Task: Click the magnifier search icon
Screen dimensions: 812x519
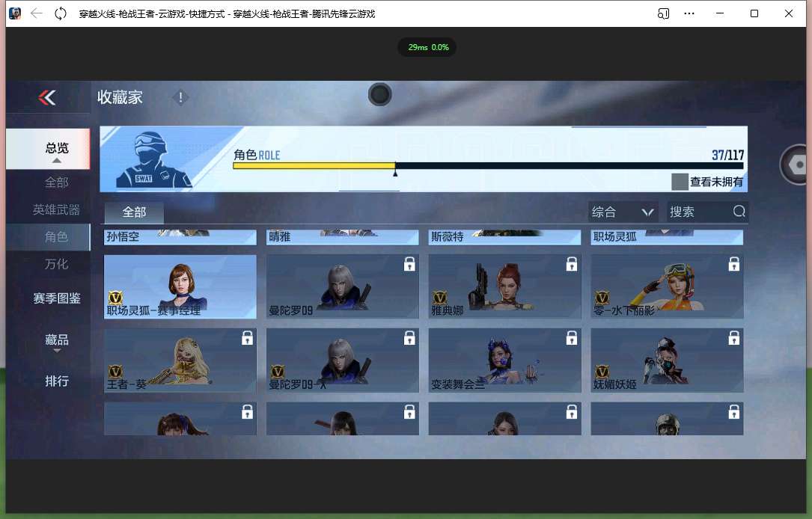Action: [x=739, y=211]
